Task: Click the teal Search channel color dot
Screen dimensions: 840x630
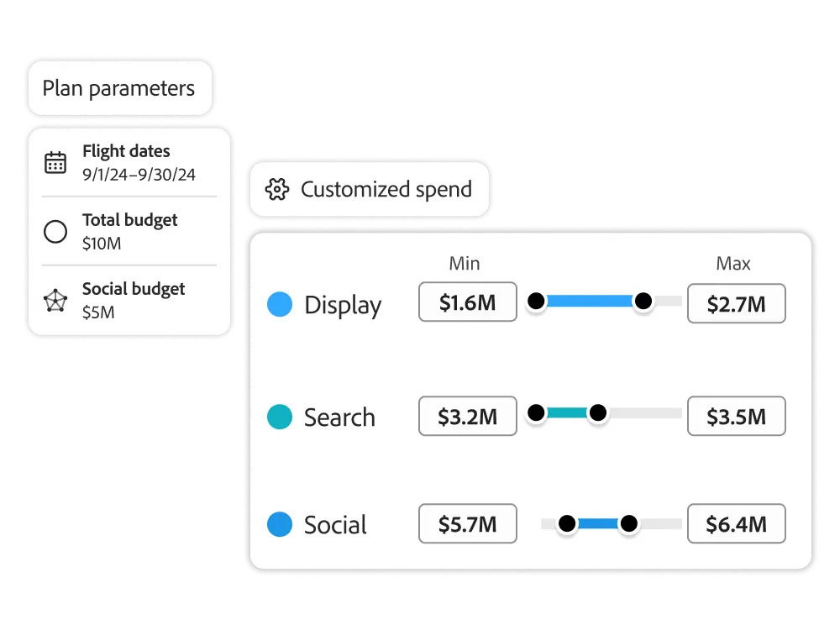Action: (x=279, y=417)
